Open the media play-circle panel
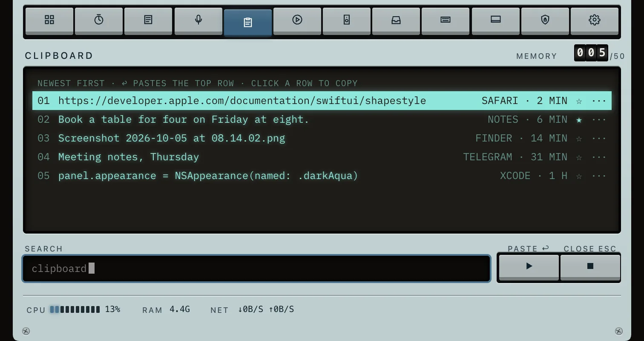The height and width of the screenshot is (341, 644). point(297,20)
